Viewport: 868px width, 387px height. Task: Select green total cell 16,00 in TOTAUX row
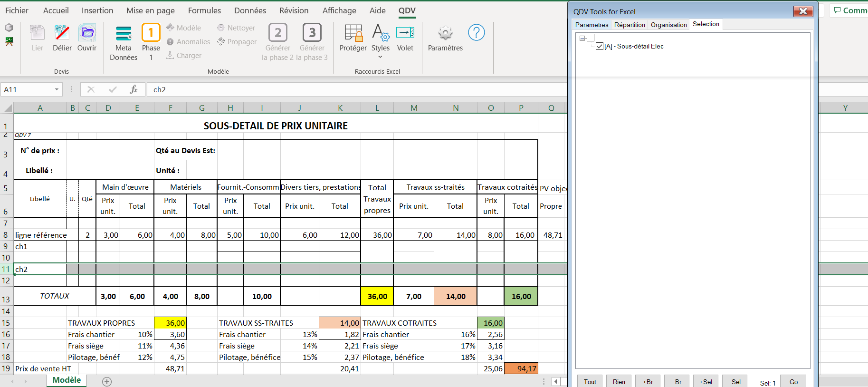521,296
